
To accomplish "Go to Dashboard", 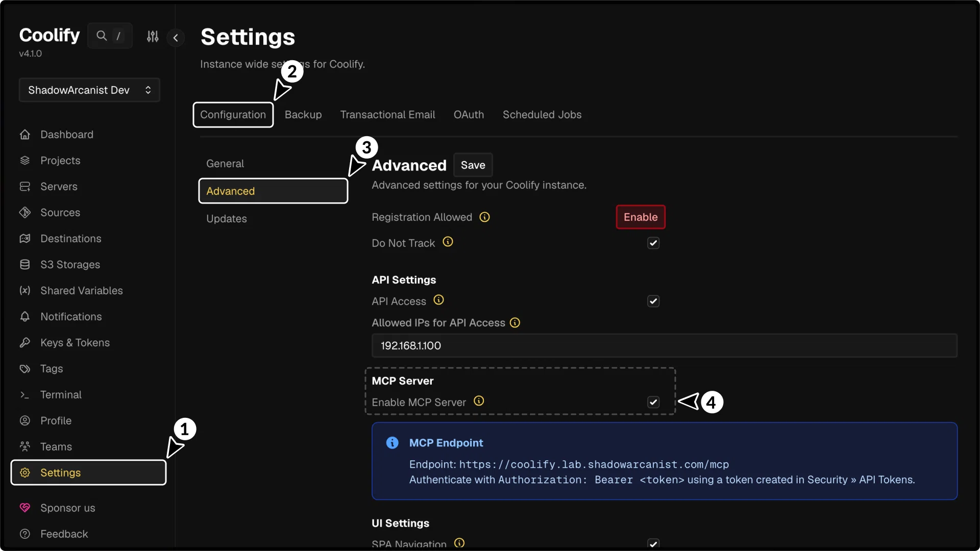I will [x=67, y=135].
